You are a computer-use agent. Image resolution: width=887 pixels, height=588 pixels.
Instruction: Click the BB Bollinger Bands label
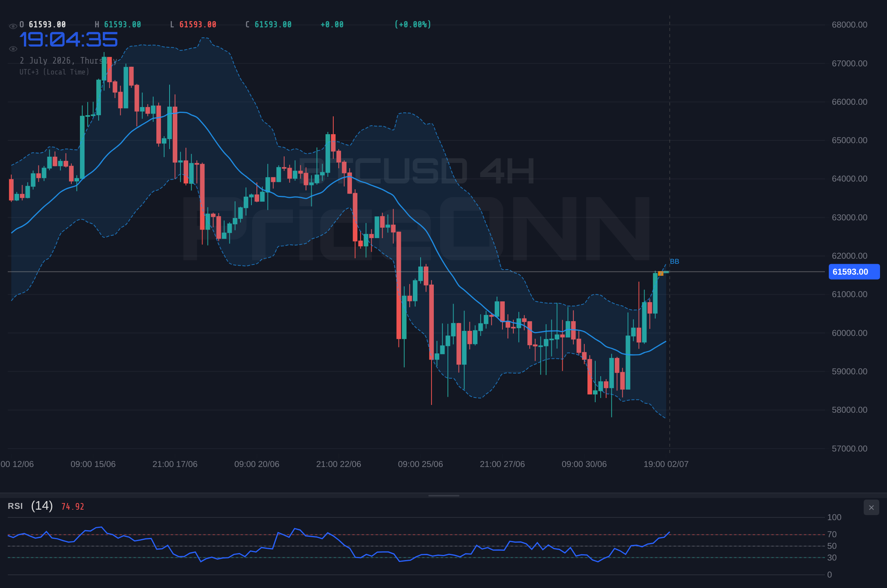674,261
